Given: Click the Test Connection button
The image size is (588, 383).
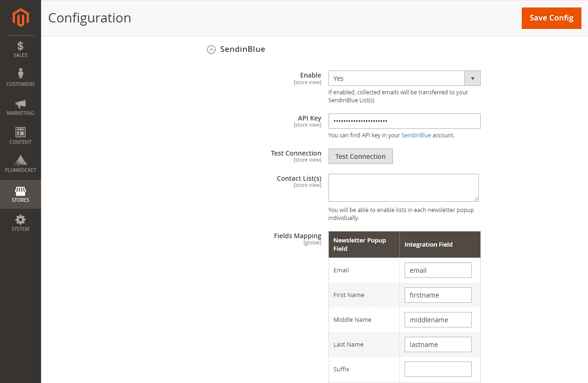Looking at the screenshot, I should click(x=360, y=156).
